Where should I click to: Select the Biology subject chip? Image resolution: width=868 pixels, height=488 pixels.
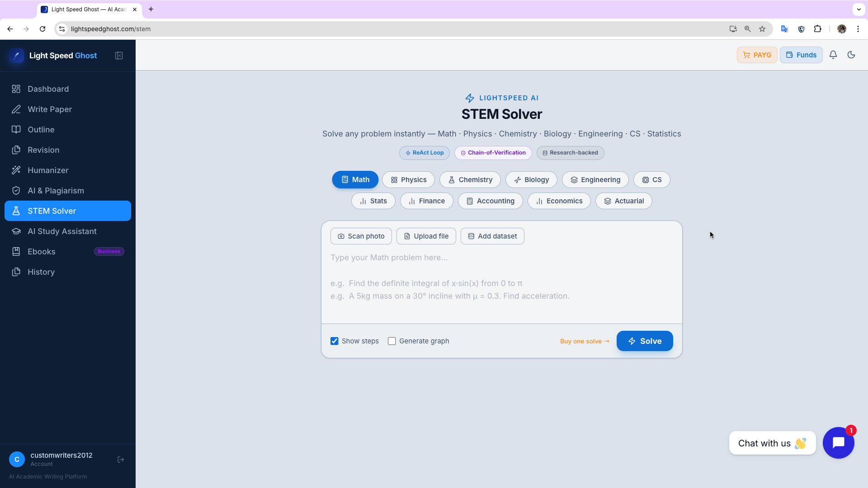pos(531,180)
